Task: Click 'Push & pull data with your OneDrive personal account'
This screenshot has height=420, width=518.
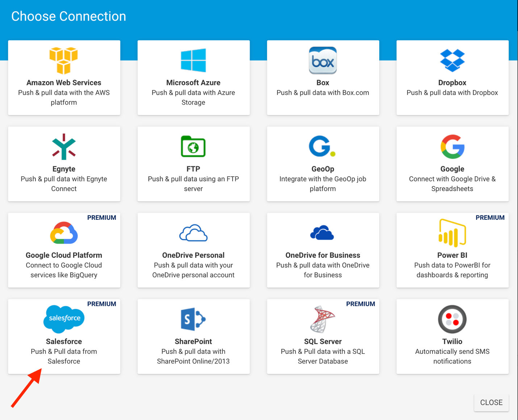Action: [x=193, y=270]
